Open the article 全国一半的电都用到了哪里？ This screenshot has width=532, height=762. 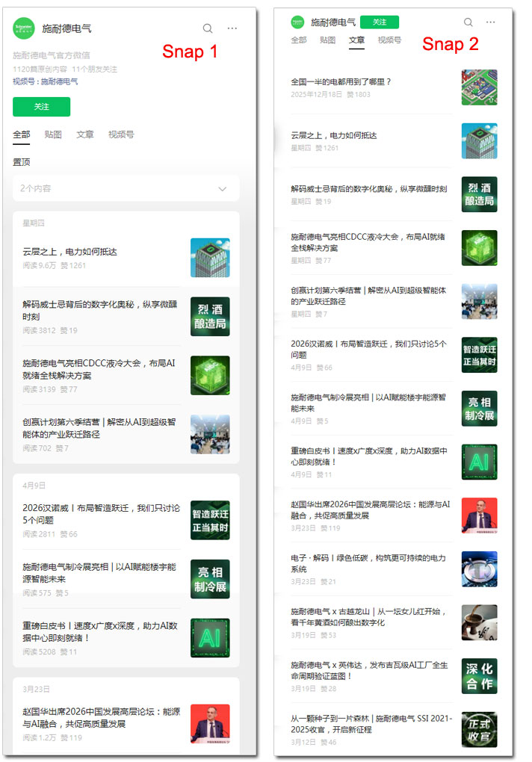pyautogui.click(x=341, y=82)
